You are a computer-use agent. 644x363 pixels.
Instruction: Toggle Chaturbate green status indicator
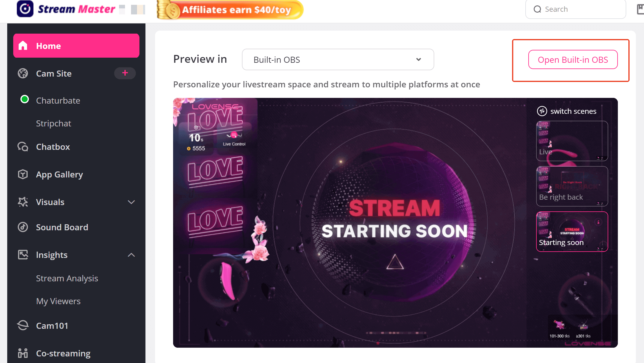(25, 99)
